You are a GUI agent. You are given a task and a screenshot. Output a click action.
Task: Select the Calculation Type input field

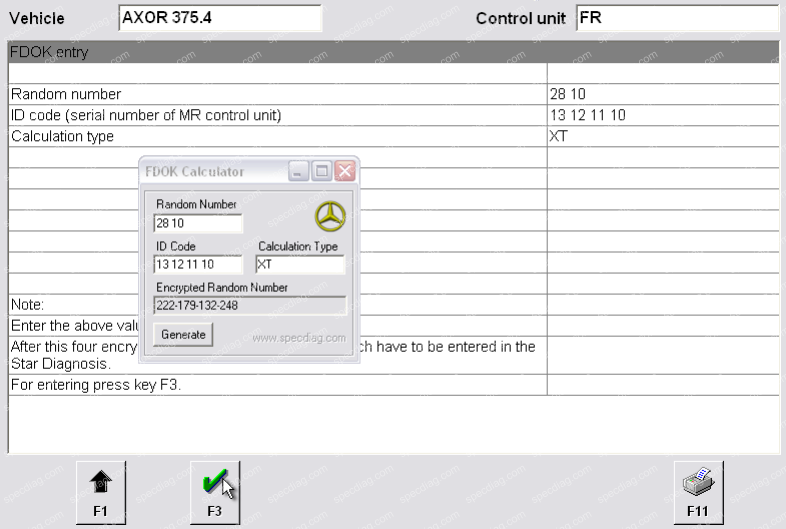299,265
